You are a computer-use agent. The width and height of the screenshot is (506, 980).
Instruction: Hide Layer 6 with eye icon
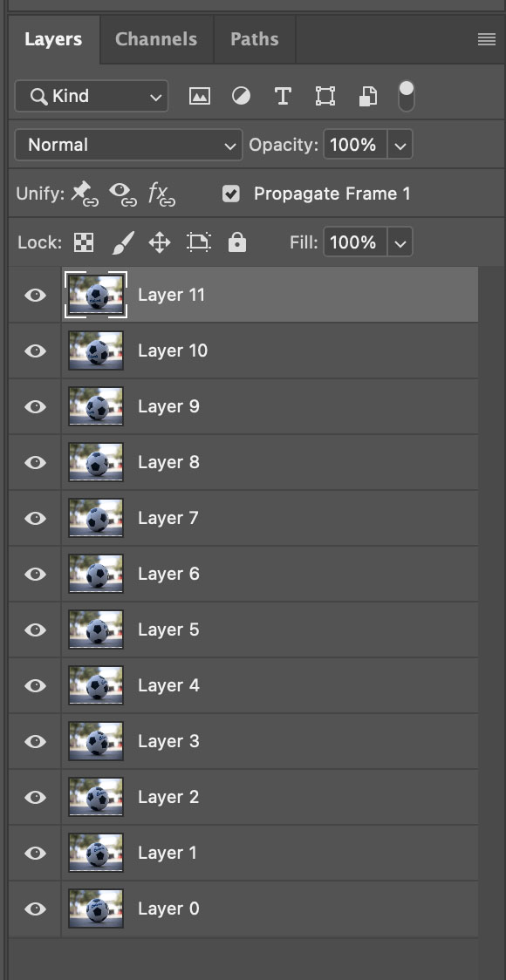(x=35, y=574)
